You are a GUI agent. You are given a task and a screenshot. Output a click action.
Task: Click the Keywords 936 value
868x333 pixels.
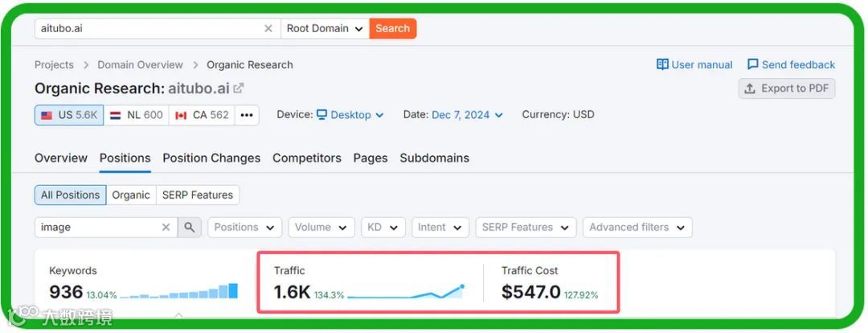pos(66,291)
